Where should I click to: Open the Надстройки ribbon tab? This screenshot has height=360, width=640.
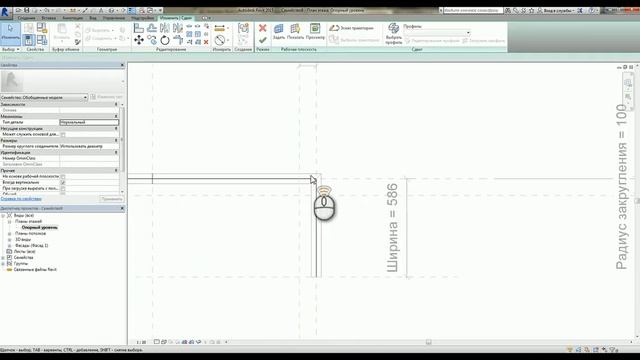(x=142, y=18)
